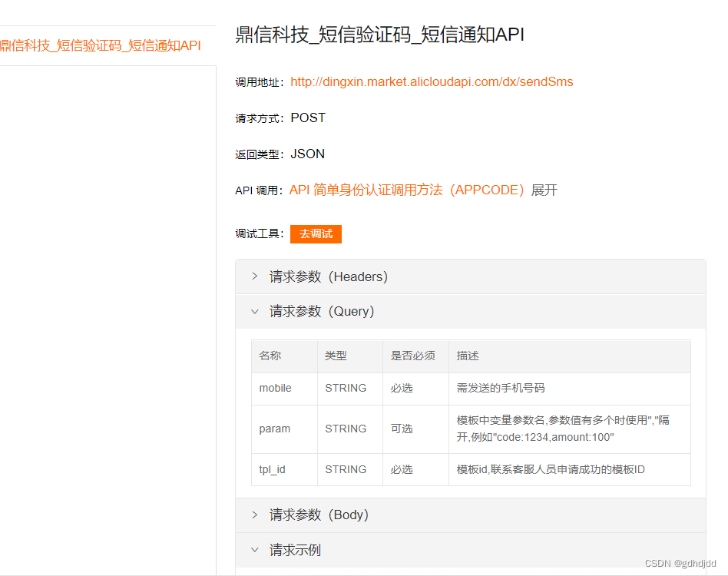Click the 模板中变量参数名 description of param
The height and width of the screenshot is (576, 728).
(563, 429)
